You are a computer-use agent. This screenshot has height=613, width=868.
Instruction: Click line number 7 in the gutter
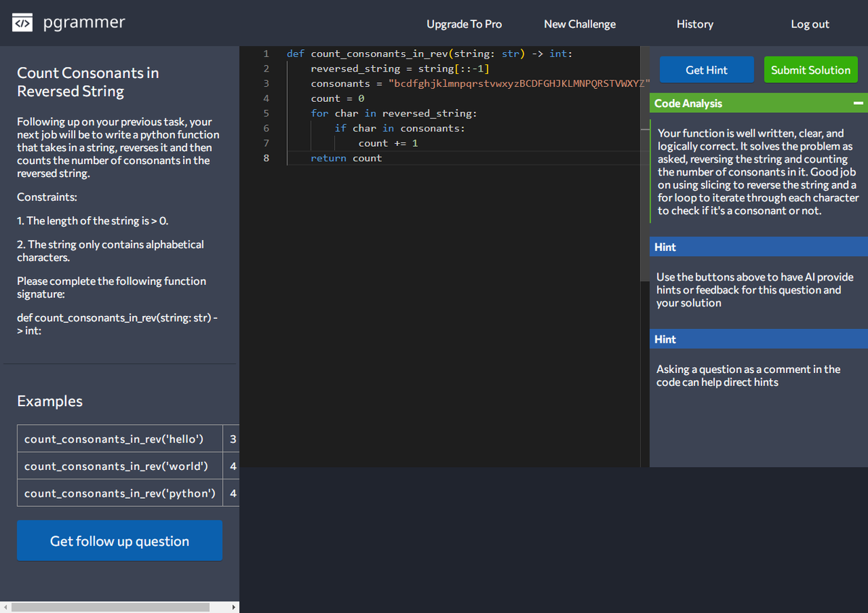pos(266,143)
